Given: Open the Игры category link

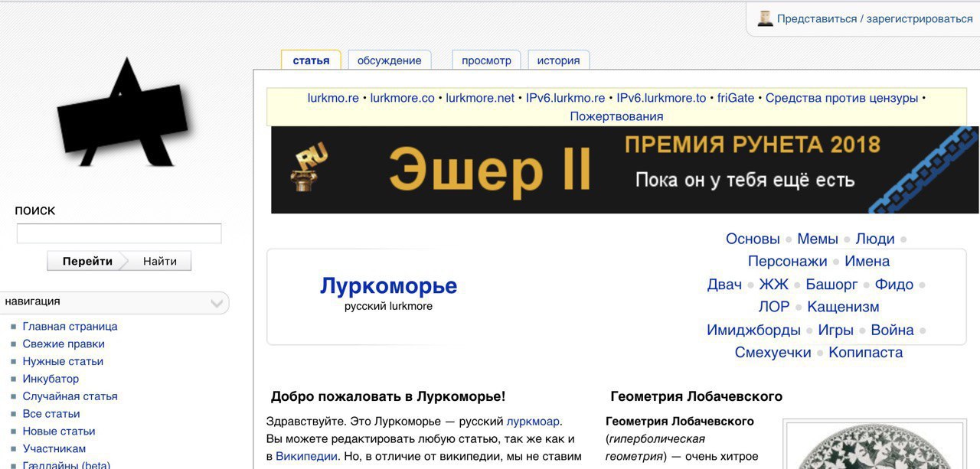Looking at the screenshot, I should pos(835,330).
